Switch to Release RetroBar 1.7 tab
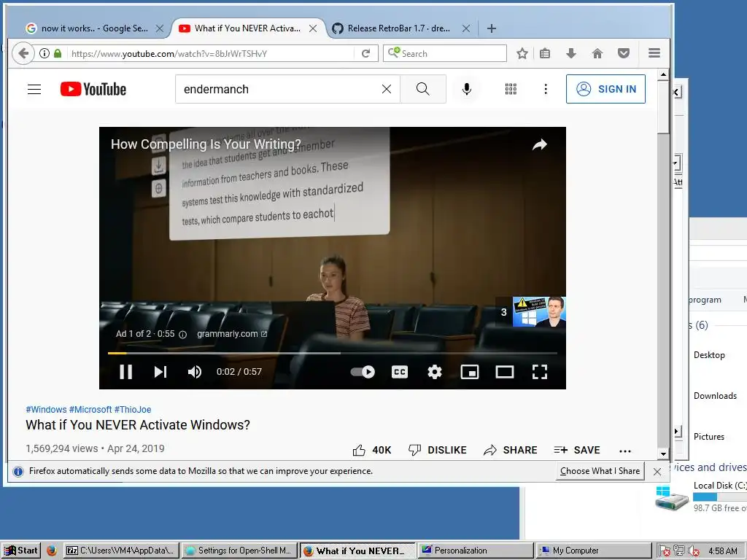 click(398, 28)
